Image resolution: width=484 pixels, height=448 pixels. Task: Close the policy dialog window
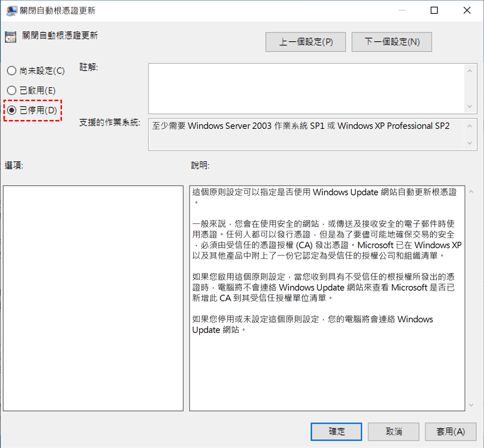pyautogui.click(x=467, y=11)
